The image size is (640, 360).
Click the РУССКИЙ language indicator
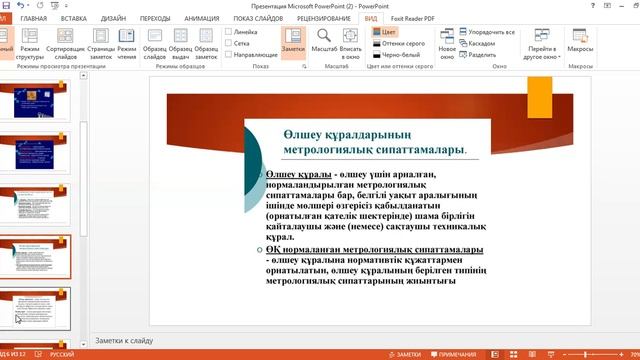(x=62, y=354)
